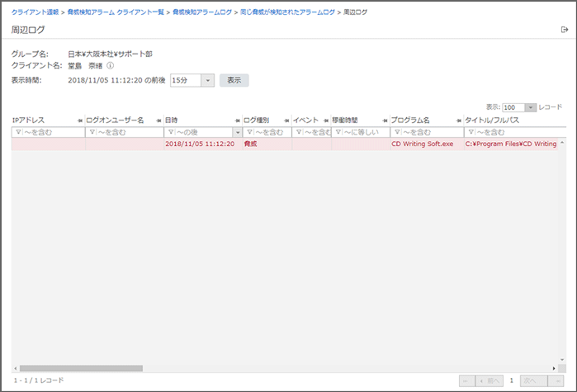Open filter operator icon for プログラム名
The width and height of the screenshot is (577, 392).
[x=397, y=132]
